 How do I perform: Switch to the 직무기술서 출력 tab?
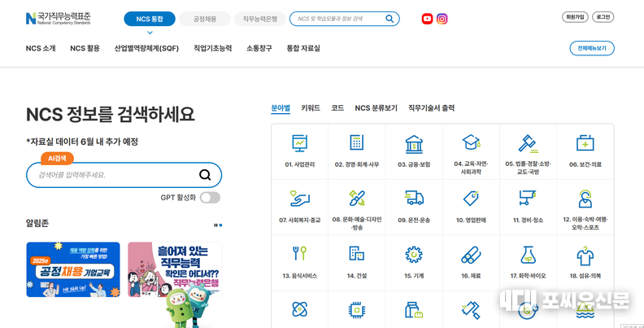coord(431,108)
